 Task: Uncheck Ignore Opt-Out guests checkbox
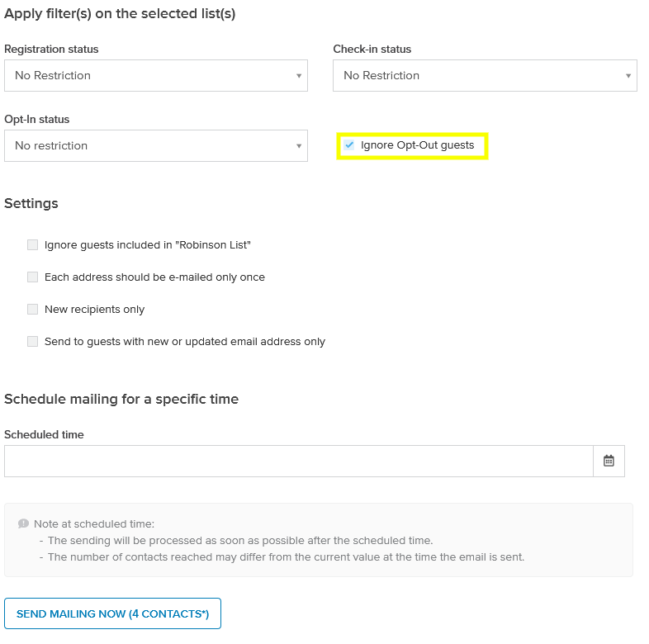pos(349,144)
